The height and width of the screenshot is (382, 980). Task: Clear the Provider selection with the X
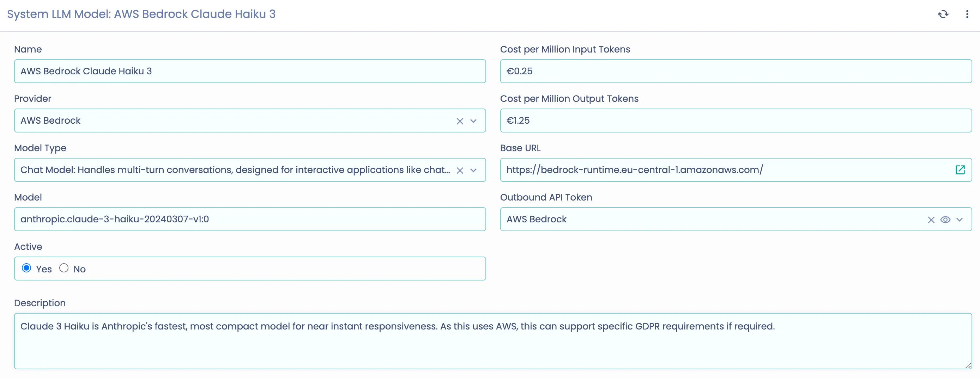[x=460, y=121]
